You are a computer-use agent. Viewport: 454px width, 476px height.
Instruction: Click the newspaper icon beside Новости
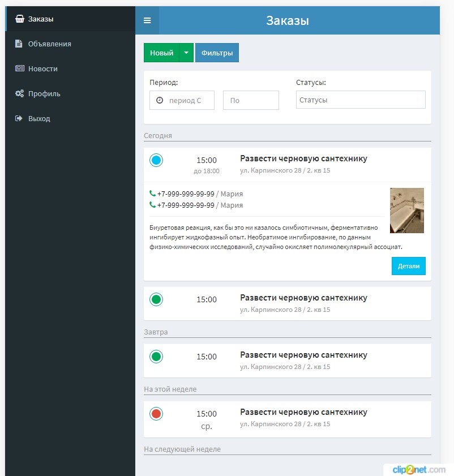coord(20,68)
